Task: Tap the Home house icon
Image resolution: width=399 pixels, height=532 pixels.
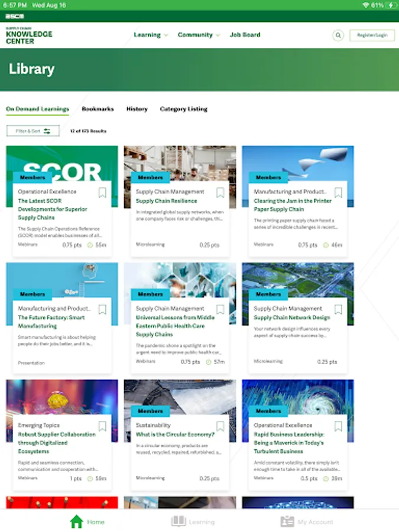Action: (x=77, y=521)
